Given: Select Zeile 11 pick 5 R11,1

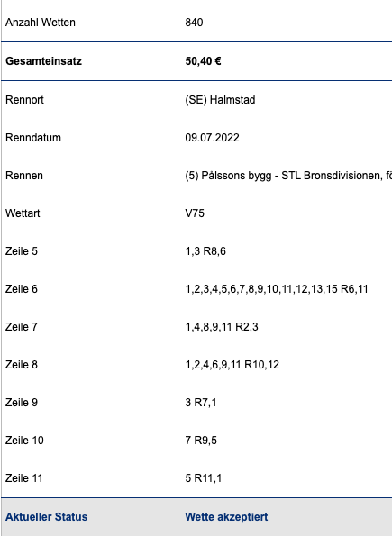Looking at the screenshot, I should (203, 478).
